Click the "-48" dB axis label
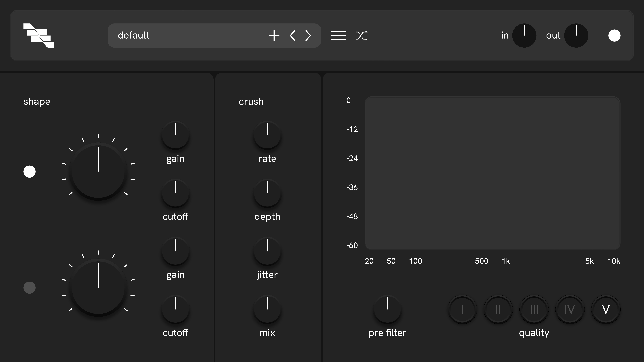644x362 pixels. coord(352,216)
